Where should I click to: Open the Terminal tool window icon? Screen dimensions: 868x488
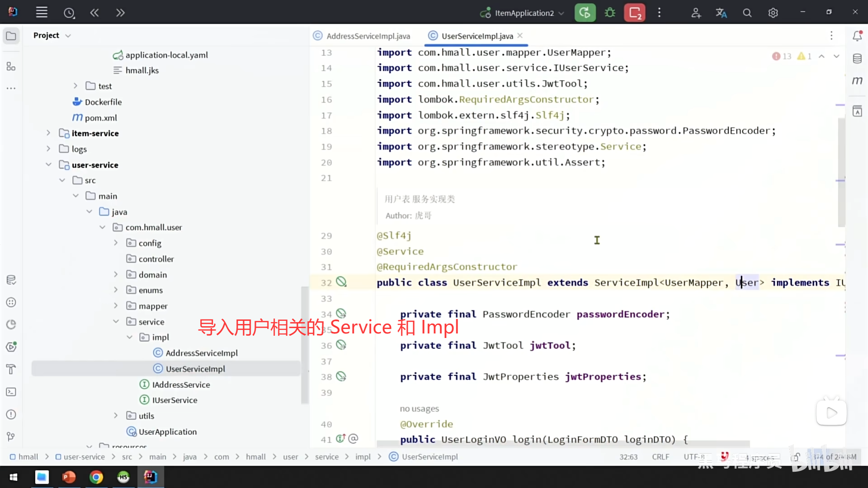[x=11, y=392]
